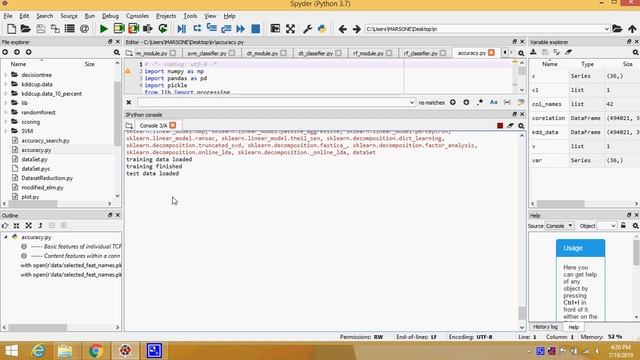Image resolution: width=640 pixels, height=360 pixels.
Task: Close the svm_classifier.py tab with its box
Action: (x=232, y=53)
